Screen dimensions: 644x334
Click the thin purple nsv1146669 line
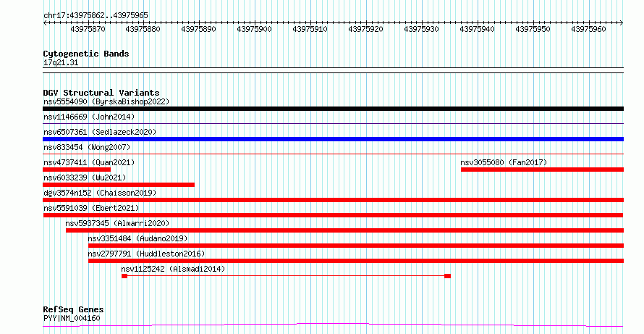coord(333,123)
